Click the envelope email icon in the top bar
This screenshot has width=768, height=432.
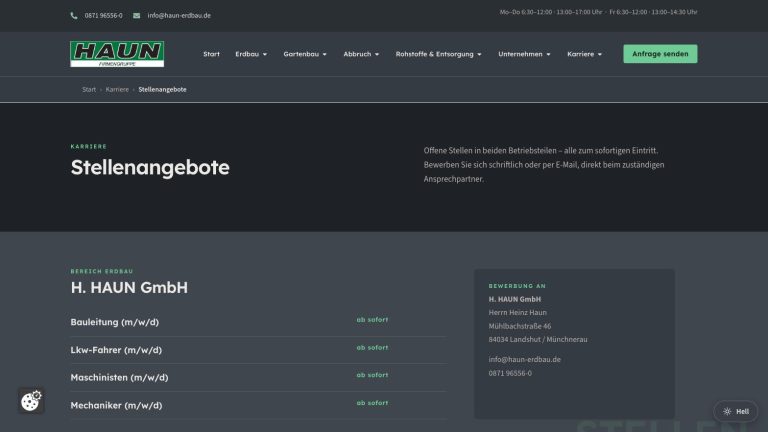(x=137, y=16)
